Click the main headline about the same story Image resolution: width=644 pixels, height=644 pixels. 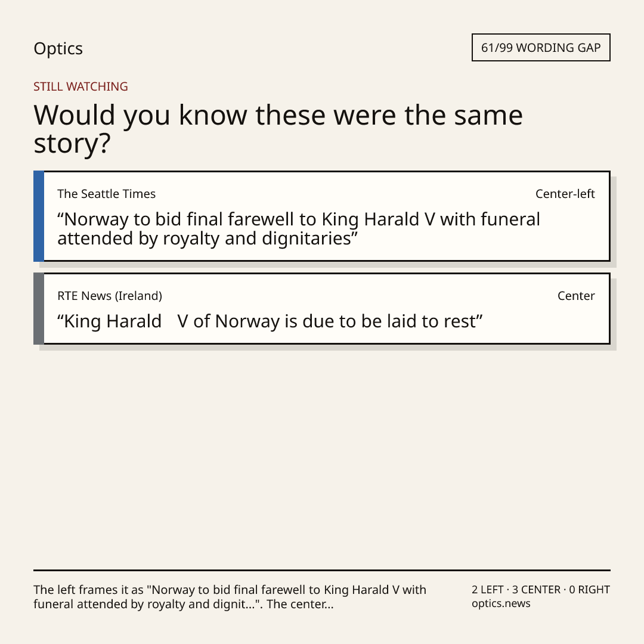point(278,129)
